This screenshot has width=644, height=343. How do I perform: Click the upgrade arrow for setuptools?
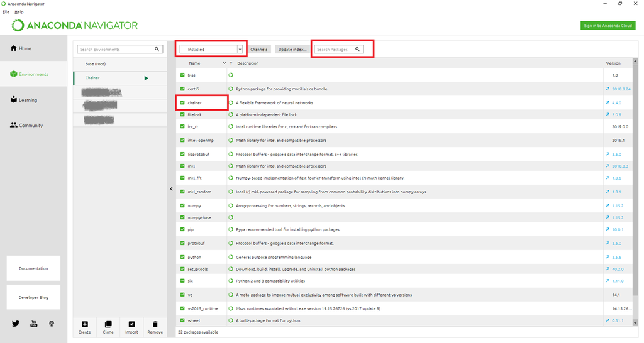[607, 269]
